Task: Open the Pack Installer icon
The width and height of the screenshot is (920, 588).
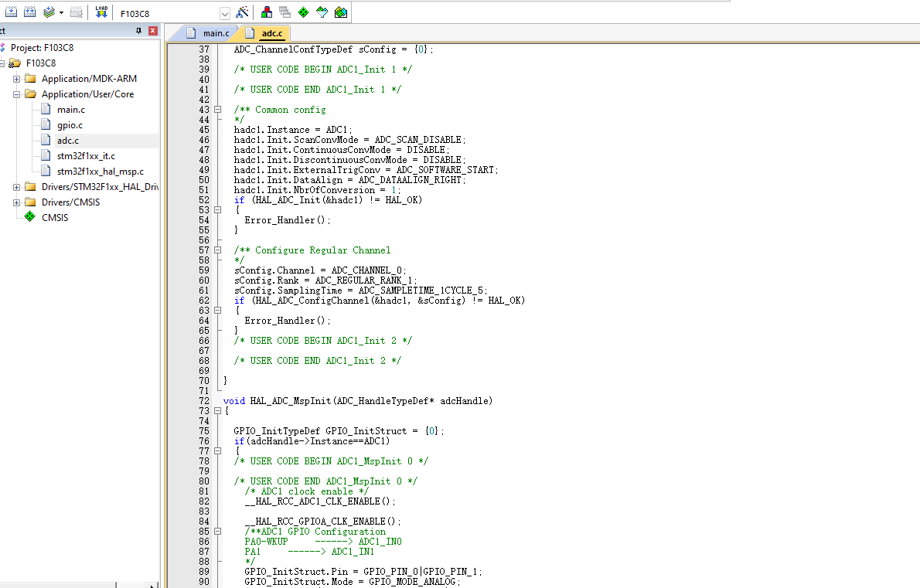Action: pyautogui.click(x=341, y=12)
